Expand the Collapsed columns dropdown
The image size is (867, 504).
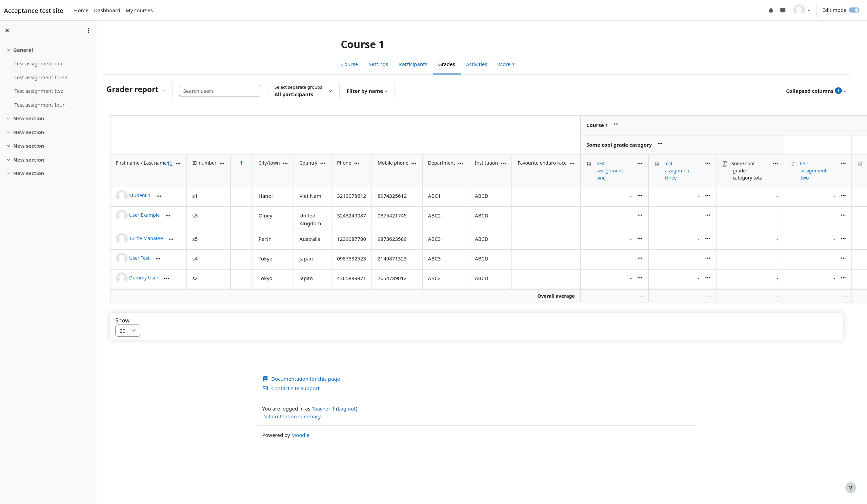816,91
